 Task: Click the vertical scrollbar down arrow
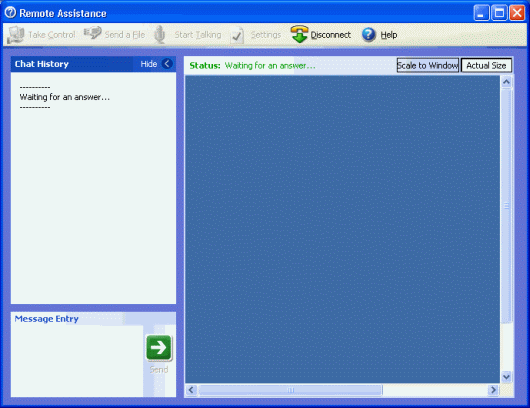click(506, 376)
